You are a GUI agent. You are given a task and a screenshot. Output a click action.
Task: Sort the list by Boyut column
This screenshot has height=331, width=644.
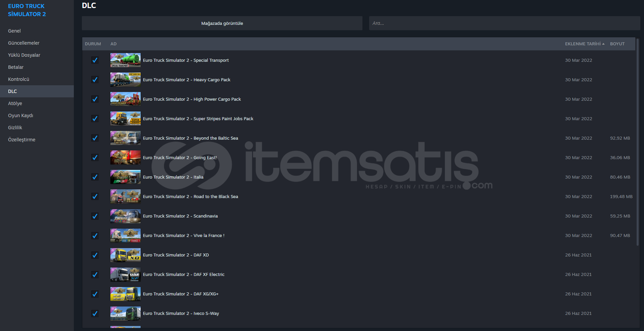(x=617, y=44)
